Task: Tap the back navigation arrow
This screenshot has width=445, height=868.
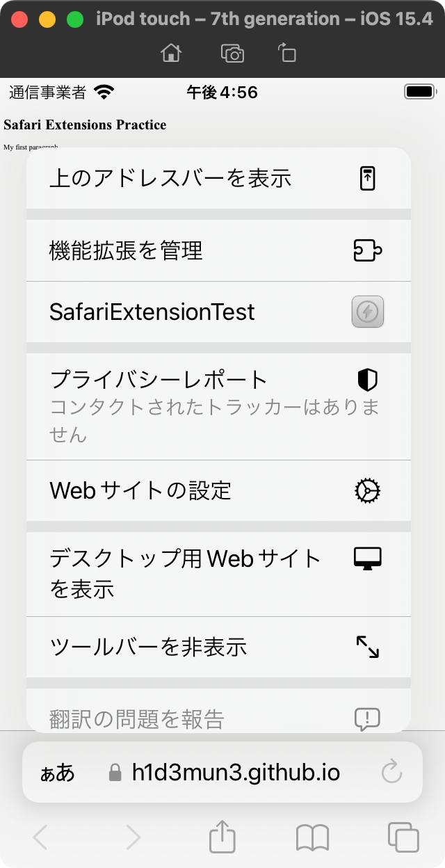Action: coord(40,837)
